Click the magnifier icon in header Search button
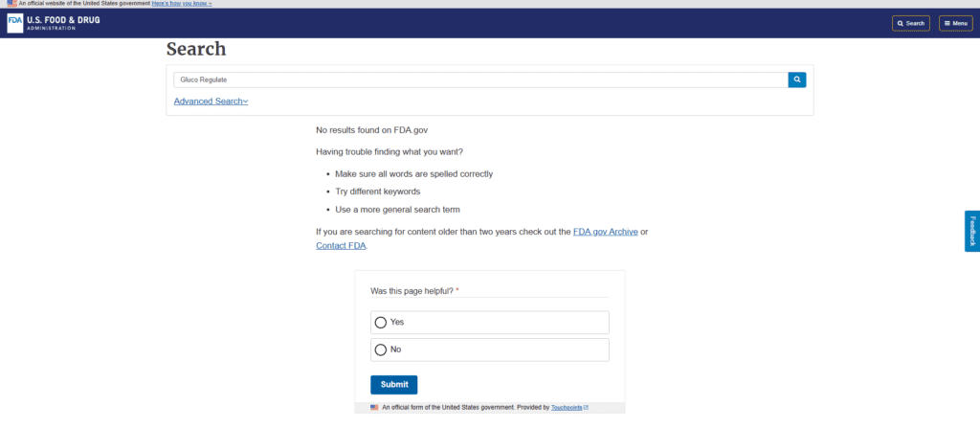 coord(900,23)
